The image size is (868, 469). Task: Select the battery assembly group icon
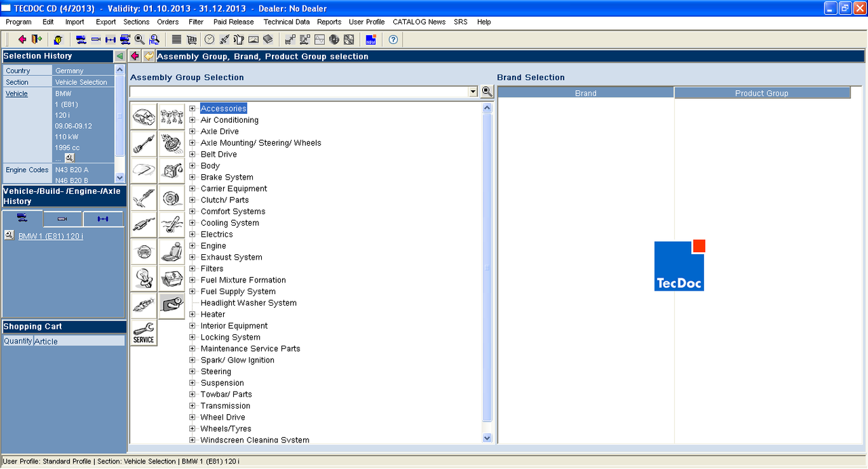pyautogui.click(x=172, y=279)
